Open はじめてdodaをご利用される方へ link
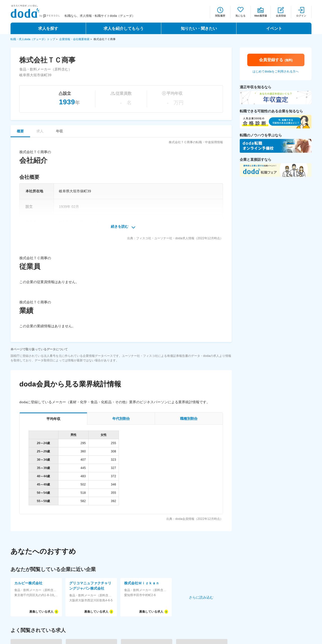322x644 pixels. (276, 71)
